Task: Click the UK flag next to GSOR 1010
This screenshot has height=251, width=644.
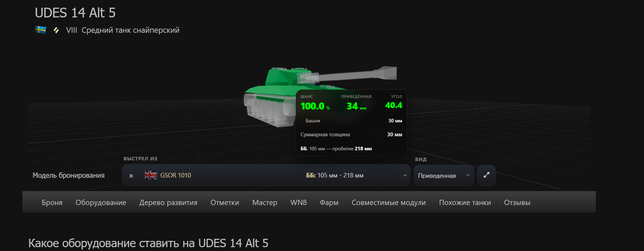Action: (x=151, y=175)
